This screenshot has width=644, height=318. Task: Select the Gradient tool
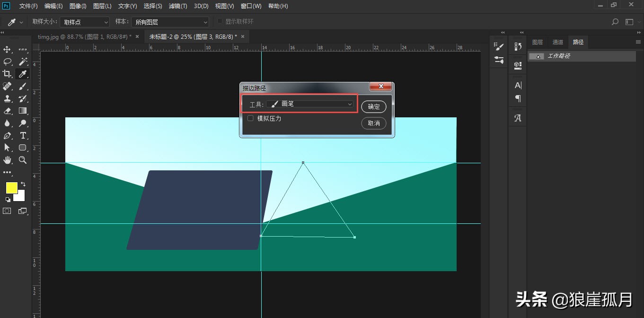[x=23, y=111]
